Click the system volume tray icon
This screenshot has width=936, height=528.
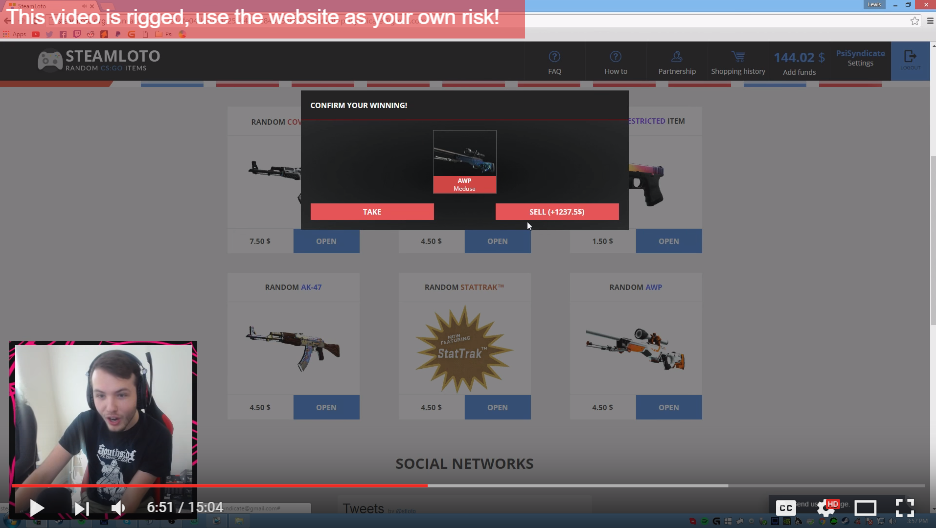coord(892,521)
